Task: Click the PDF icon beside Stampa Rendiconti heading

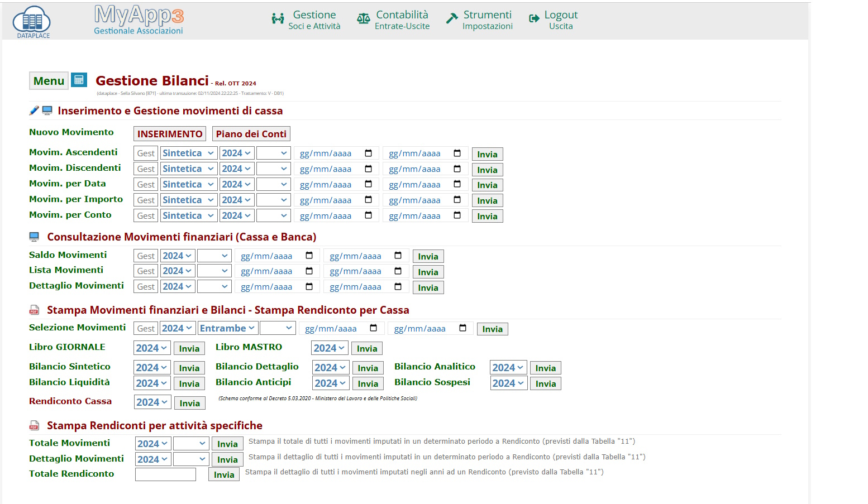Action: coord(34,426)
